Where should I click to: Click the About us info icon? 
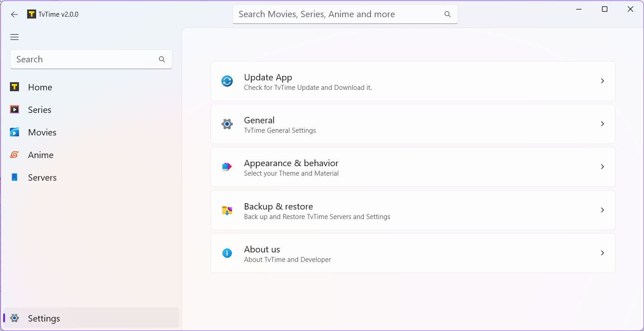coord(227,253)
